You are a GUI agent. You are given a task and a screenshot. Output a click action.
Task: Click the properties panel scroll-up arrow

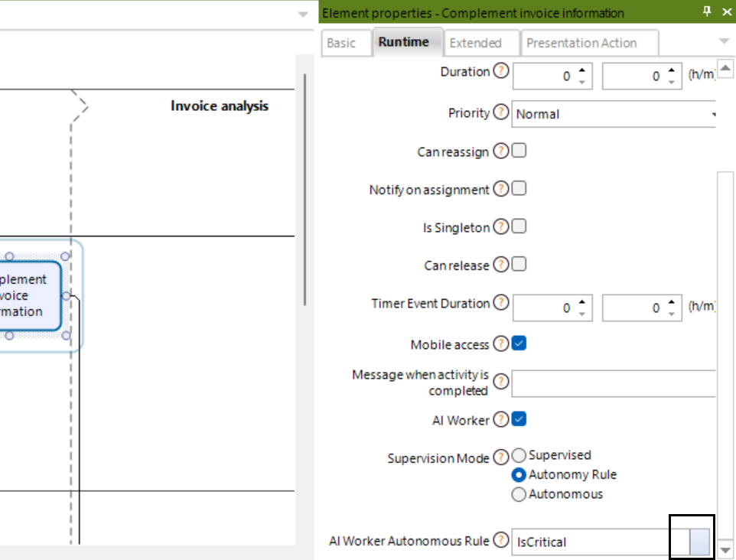[726, 69]
